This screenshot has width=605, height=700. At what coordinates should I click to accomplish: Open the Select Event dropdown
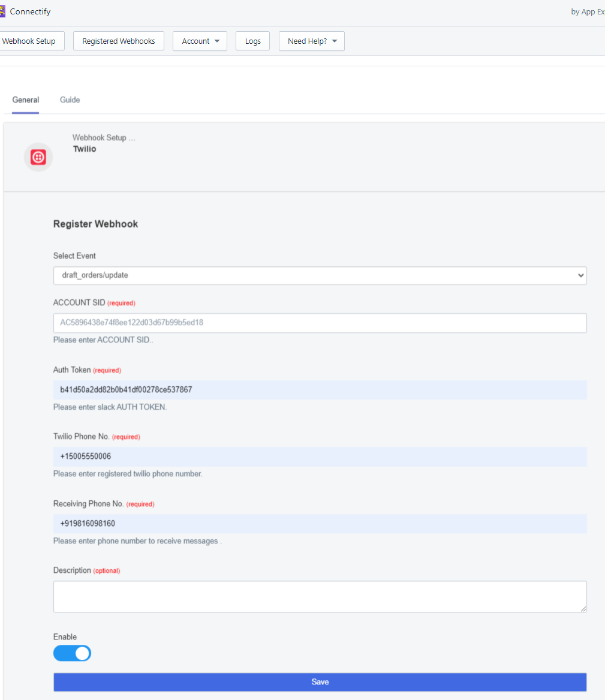pos(320,275)
